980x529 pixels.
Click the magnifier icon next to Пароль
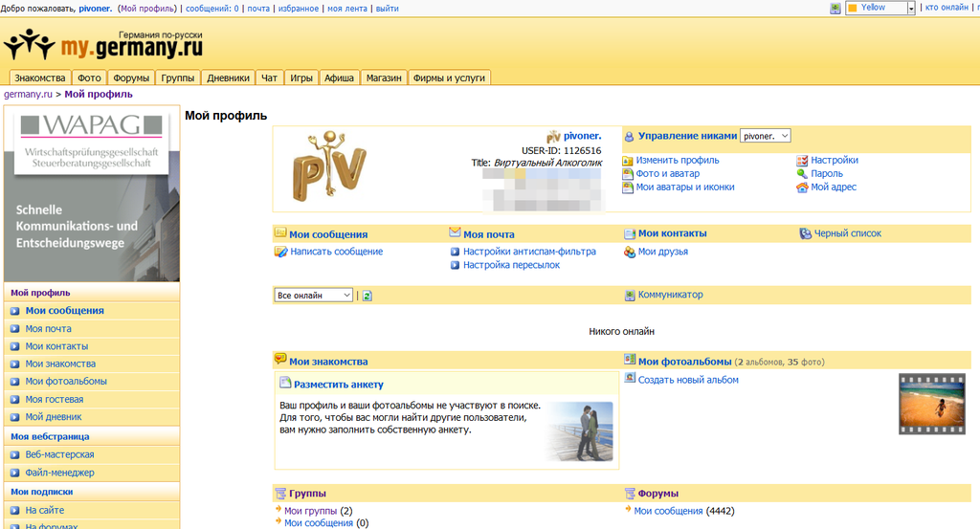tap(802, 174)
